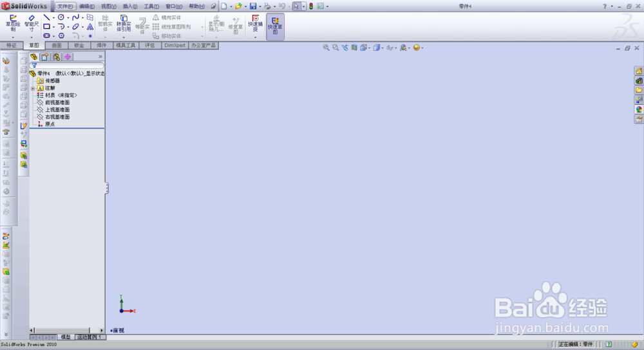Switch to the 钣金 sheet metal tab
Viewport: 644px width, 350px height.
[79, 45]
